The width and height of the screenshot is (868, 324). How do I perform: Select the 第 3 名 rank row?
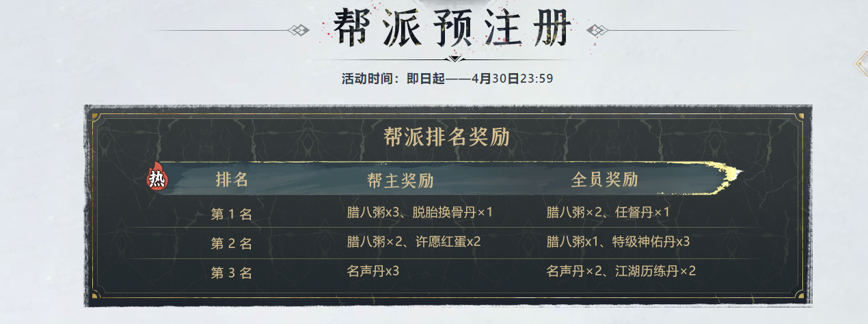(232, 273)
